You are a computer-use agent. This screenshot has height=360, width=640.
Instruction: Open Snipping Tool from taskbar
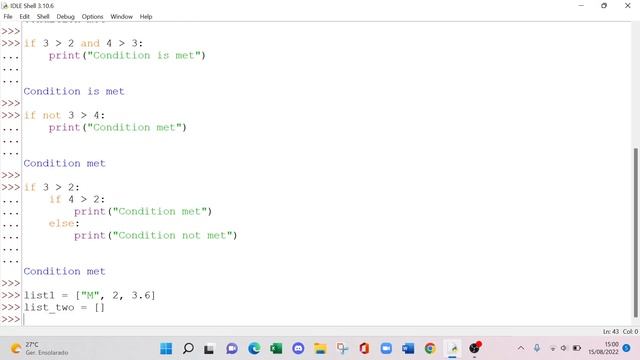coord(342,349)
